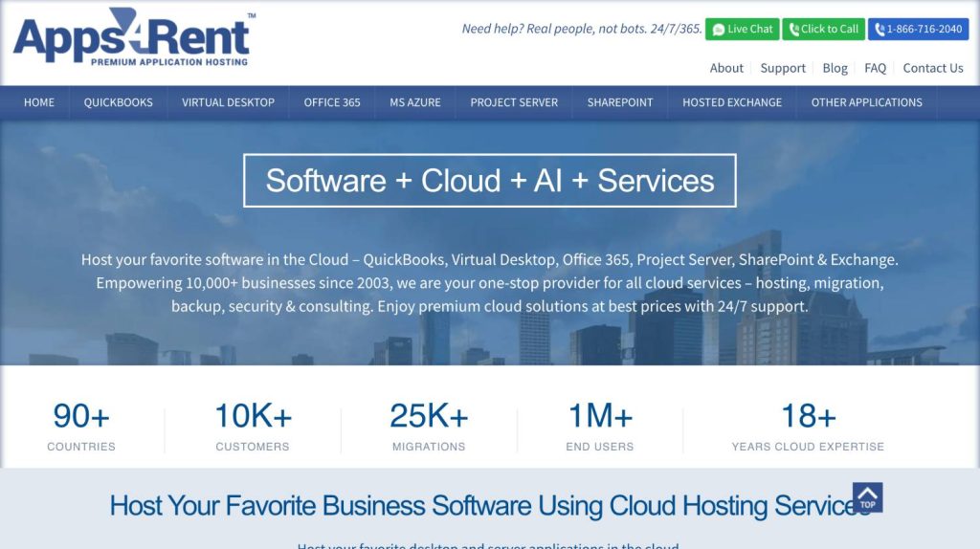Screen dimensions: 980x549
Task: Click the 25K+ MIGRATIONS statistic
Action: point(429,427)
